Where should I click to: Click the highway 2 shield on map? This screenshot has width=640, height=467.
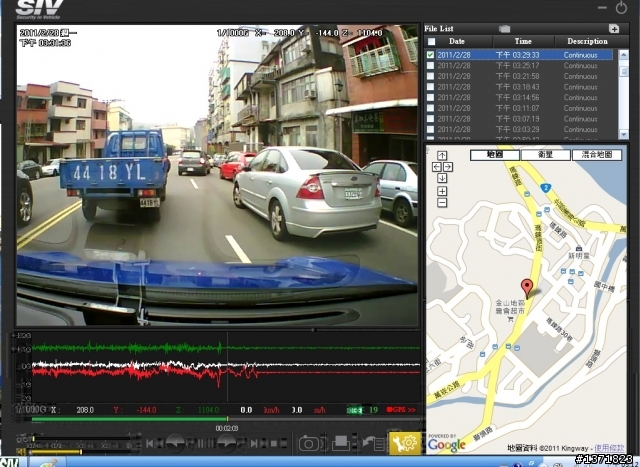pyautogui.click(x=546, y=188)
